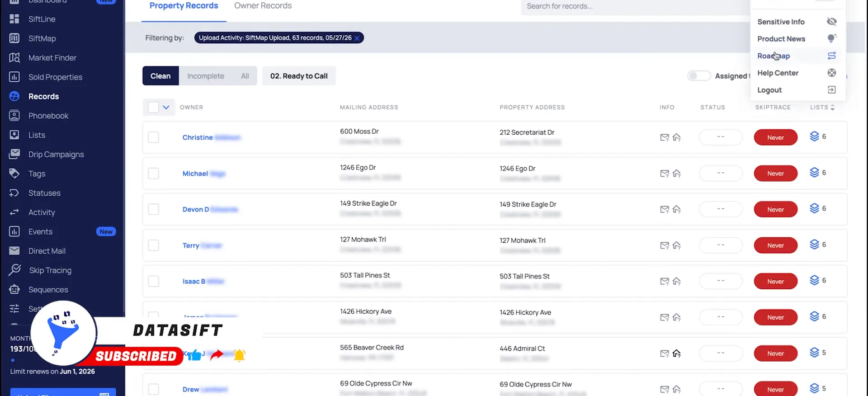Open status dropdown for Christine
The image size is (868, 396).
[x=721, y=137]
